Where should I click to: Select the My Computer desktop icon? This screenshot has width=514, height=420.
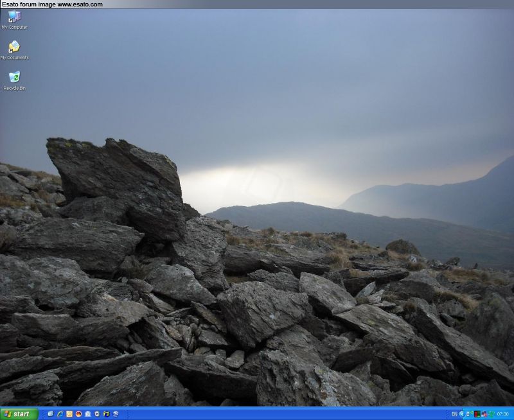click(14, 17)
